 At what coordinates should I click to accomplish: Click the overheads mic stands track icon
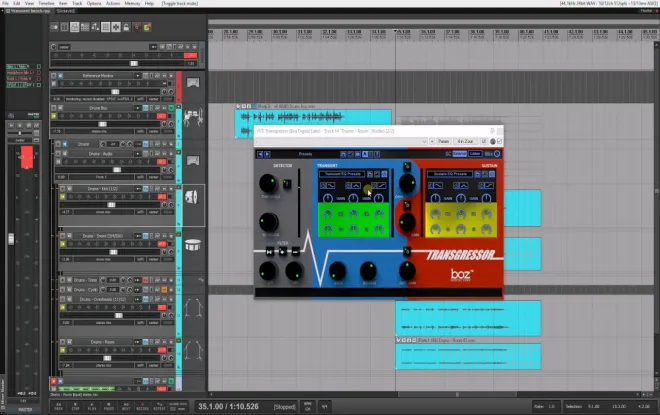pyautogui.click(x=193, y=308)
